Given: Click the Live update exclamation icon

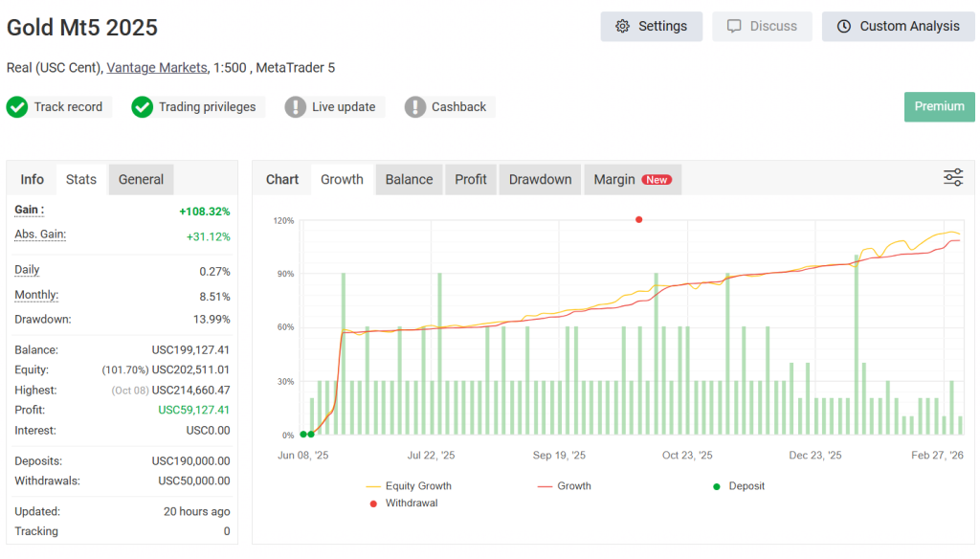Looking at the screenshot, I should pos(295,107).
